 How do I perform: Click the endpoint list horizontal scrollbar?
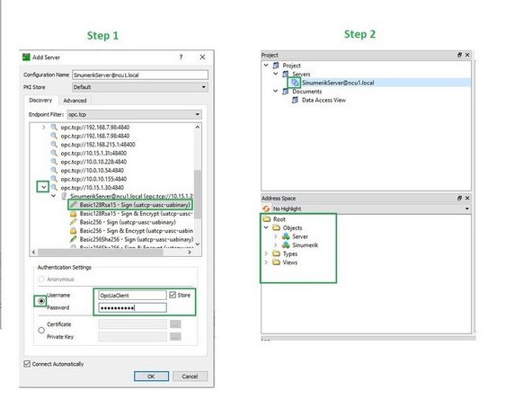coord(101,253)
